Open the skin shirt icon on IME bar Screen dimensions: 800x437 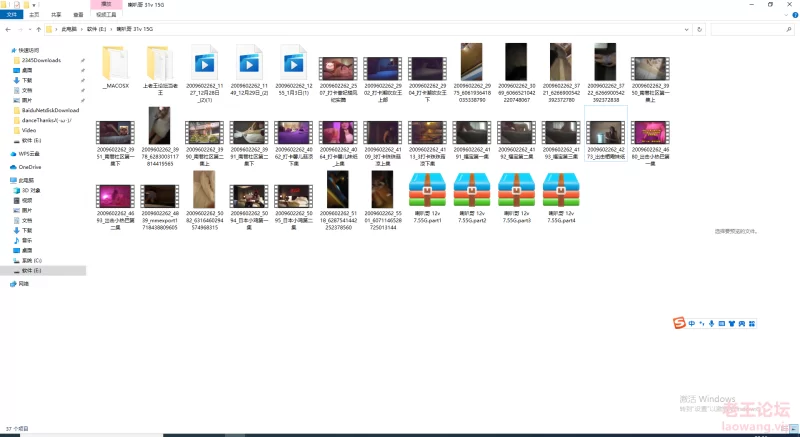(x=732, y=323)
